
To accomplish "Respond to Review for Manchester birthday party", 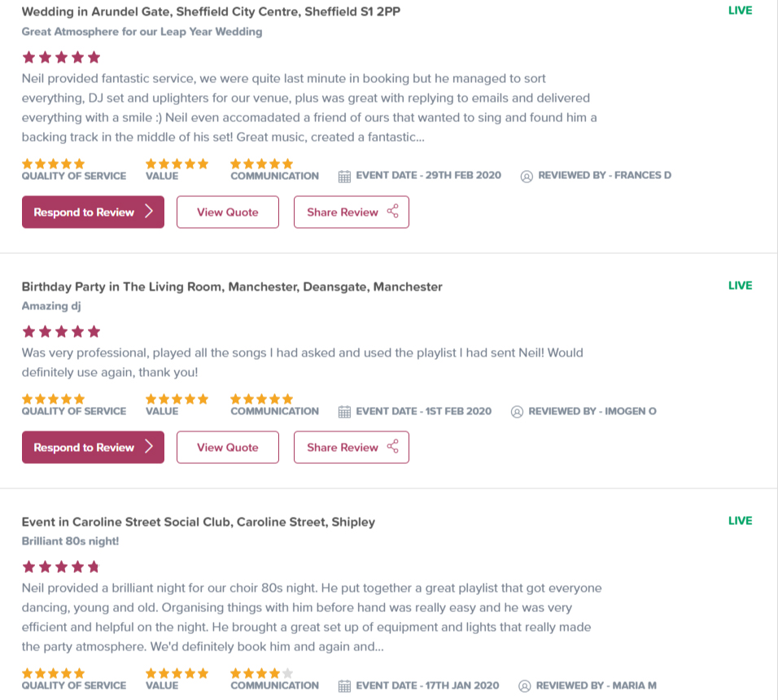I will pyautogui.click(x=93, y=448).
